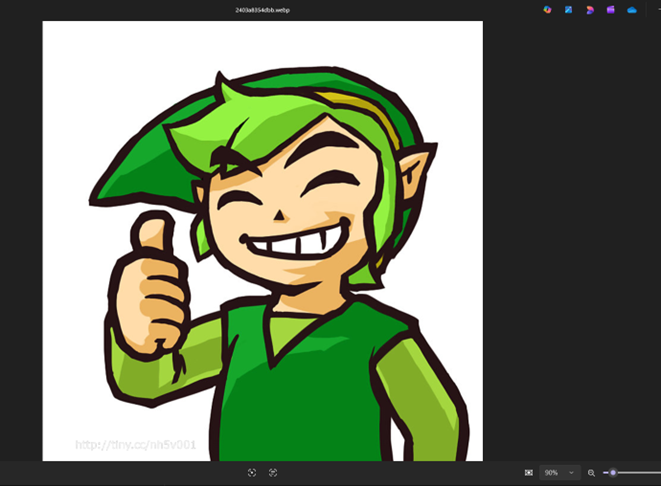Expand the chevron next to 90% zoom
Screen dimensions: 661x486
tap(571, 472)
